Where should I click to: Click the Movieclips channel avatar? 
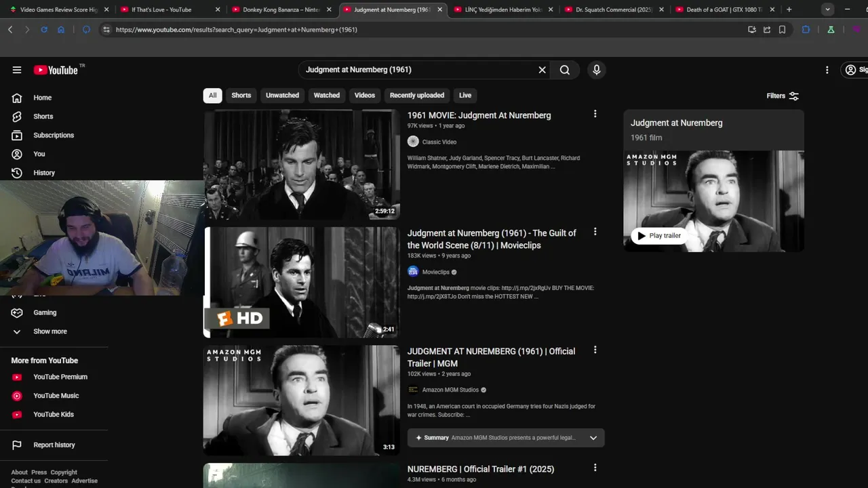tap(413, 272)
